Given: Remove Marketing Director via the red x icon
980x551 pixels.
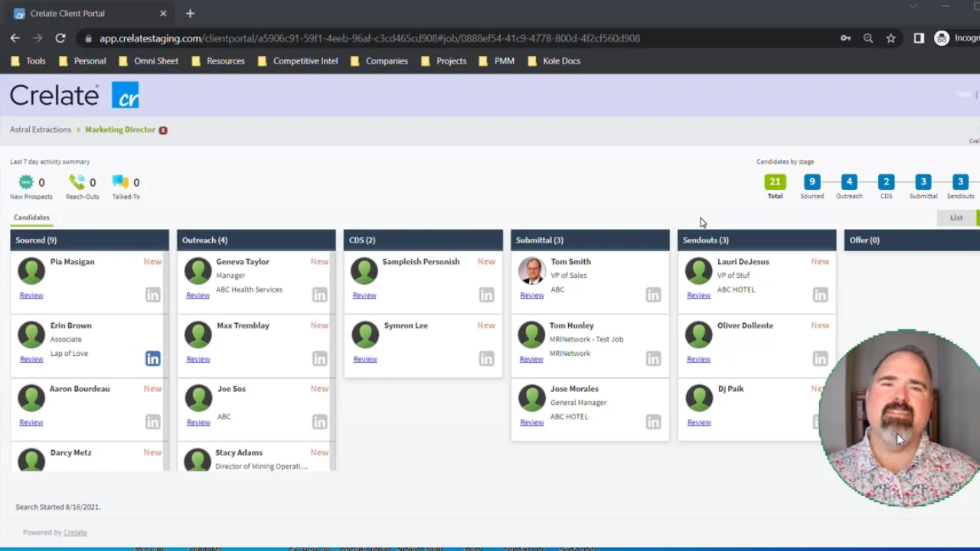Looking at the screenshot, I should [x=163, y=130].
